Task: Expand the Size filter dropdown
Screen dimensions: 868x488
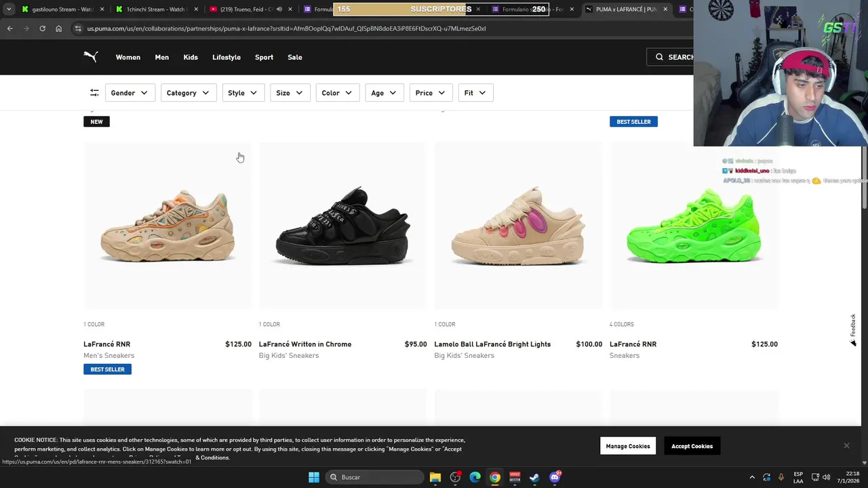Action: pos(290,93)
